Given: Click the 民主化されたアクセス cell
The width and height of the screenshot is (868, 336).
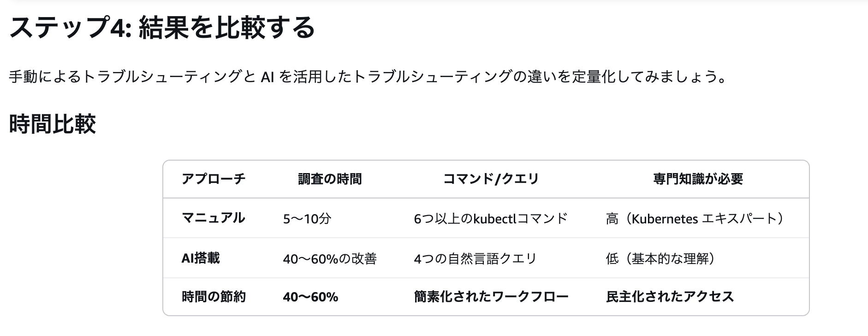Looking at the screenshot, I should pyautogui.click(x=670, y=296).
